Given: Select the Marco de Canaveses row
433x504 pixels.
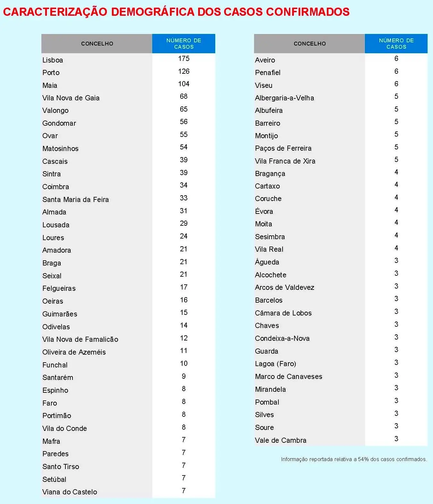Looking at the screenshot, I should coord(289,376).
